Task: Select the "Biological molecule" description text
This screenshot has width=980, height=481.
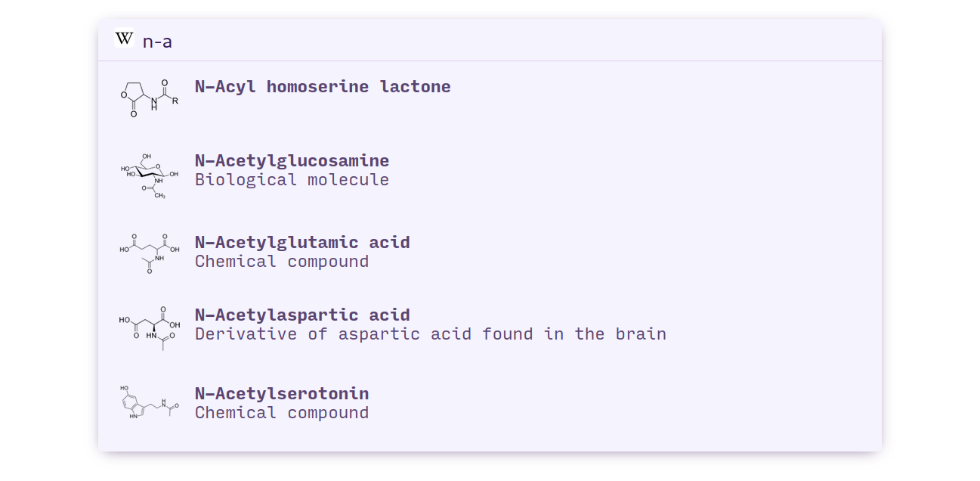Action: click(292, 180)
